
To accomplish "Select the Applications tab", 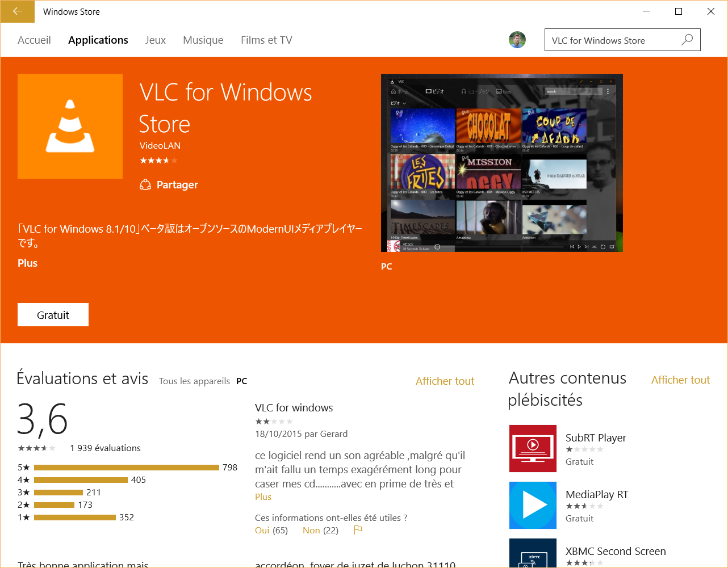I will 98,40.
